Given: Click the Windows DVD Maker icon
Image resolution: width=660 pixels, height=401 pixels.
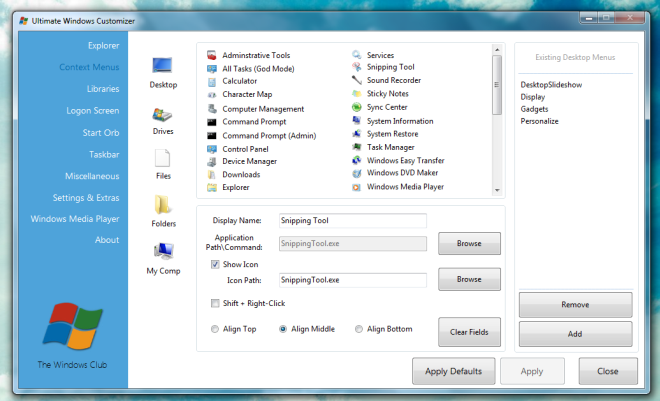Looking at the screenshot, I should click(357, 173).
